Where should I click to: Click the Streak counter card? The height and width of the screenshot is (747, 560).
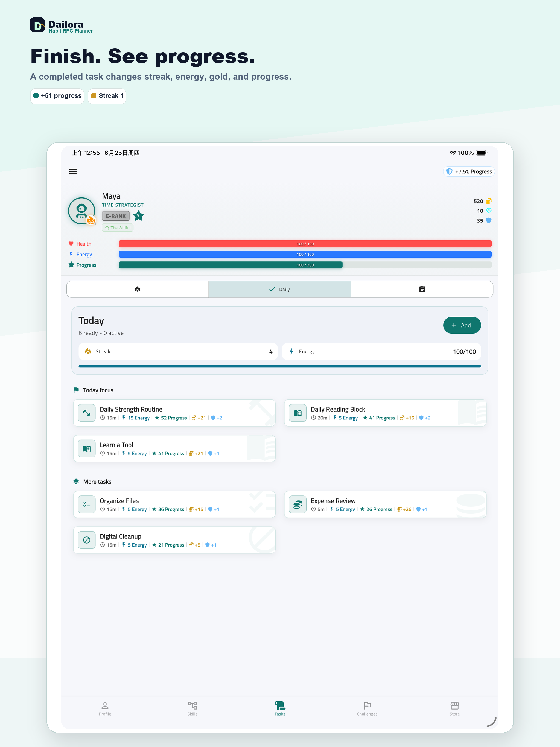[x=178, y=352]
